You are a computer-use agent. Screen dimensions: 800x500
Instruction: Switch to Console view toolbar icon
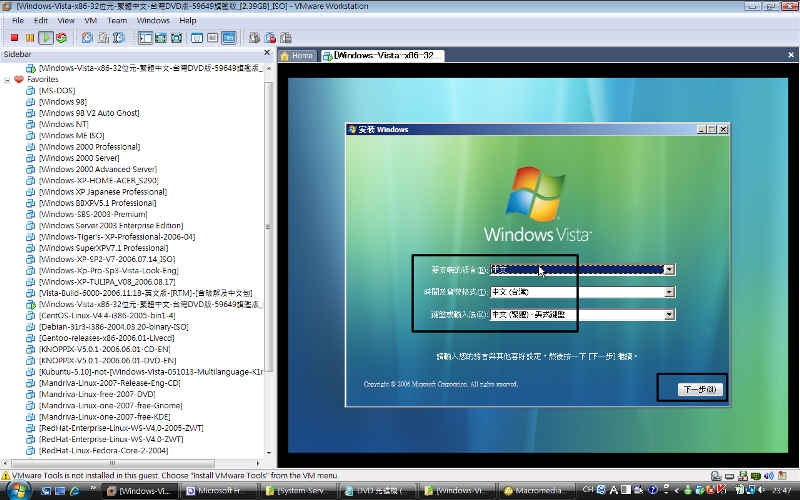point(229,38)
